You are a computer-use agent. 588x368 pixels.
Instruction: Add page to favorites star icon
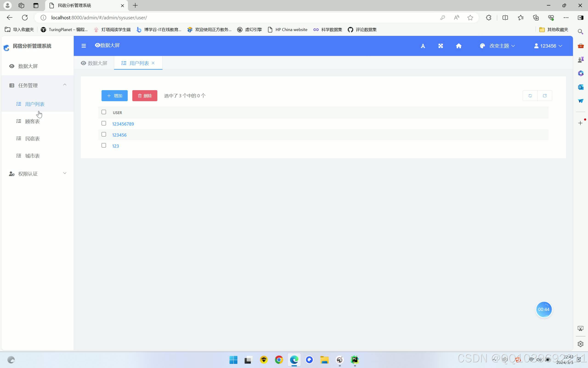[470, 17]
